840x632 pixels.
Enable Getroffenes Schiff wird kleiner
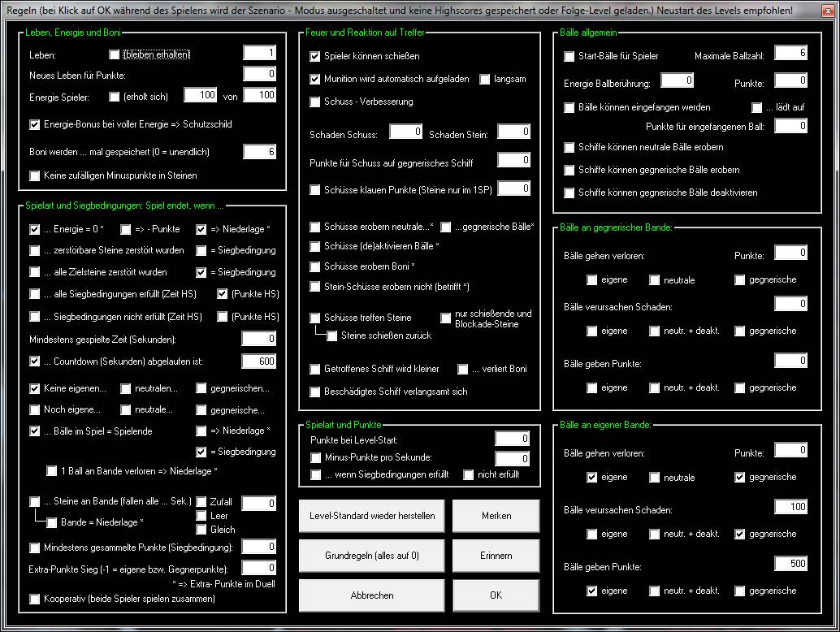[316, 370]
